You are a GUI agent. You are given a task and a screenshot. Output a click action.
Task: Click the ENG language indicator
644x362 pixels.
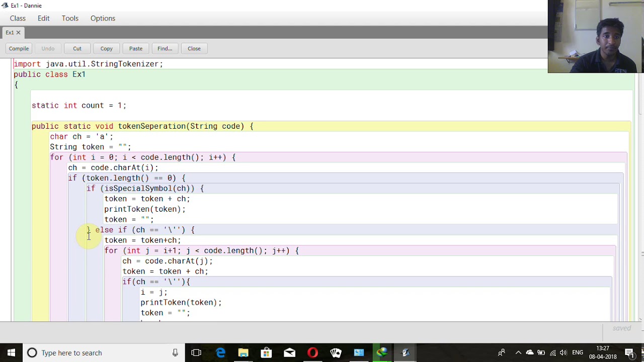point(578,352)
